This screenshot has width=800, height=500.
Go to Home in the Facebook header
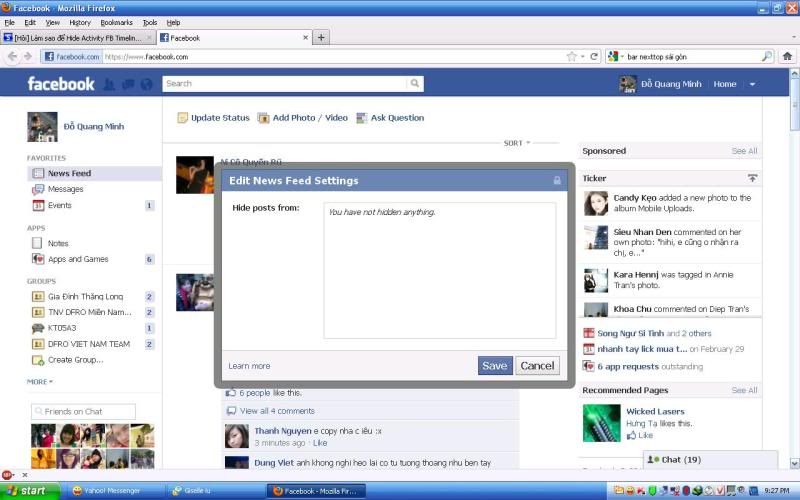pyautogui.click(x=724, y=84)
